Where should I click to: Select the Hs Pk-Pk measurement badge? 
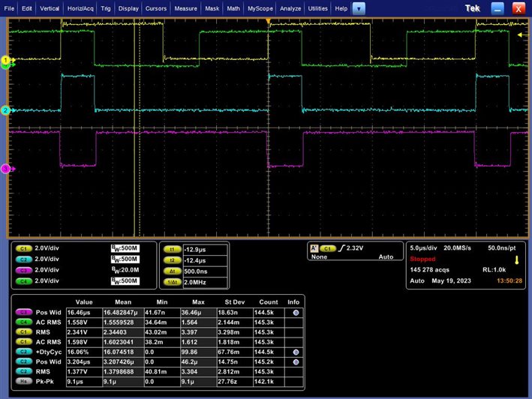click(x=23, y=379)
